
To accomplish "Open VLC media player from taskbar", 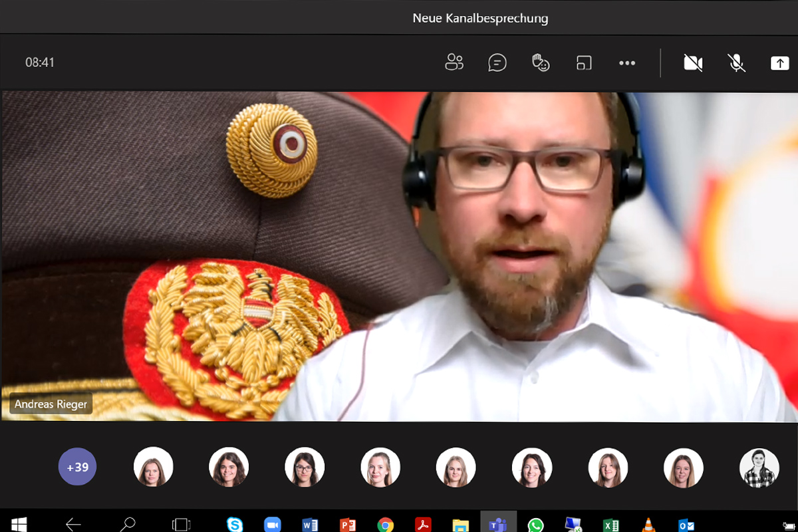I will click(x=648, y=525).
